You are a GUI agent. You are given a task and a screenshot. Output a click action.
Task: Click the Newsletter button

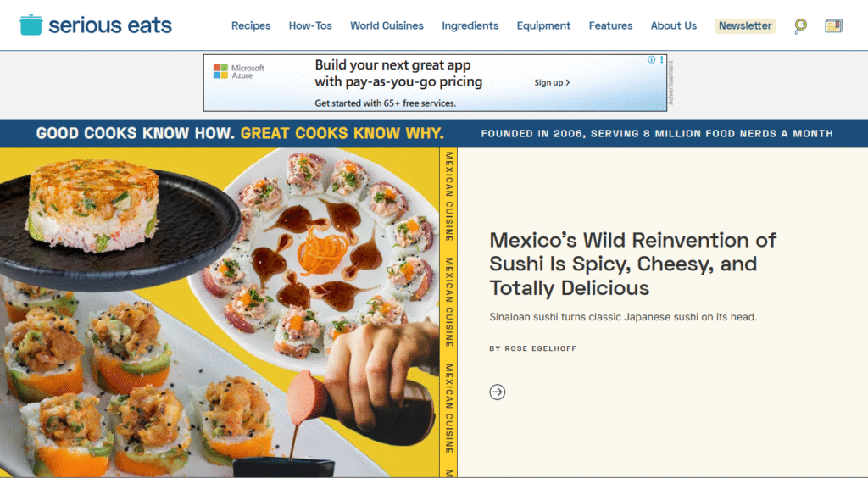click(x=744, y=26)
